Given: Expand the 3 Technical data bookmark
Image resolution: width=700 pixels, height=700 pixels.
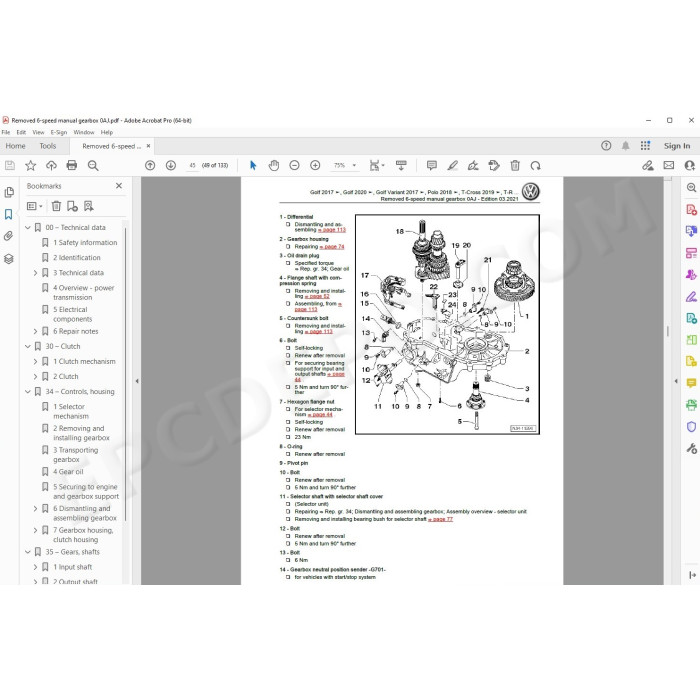Looking at the screenshot, I should pos(35,273).
